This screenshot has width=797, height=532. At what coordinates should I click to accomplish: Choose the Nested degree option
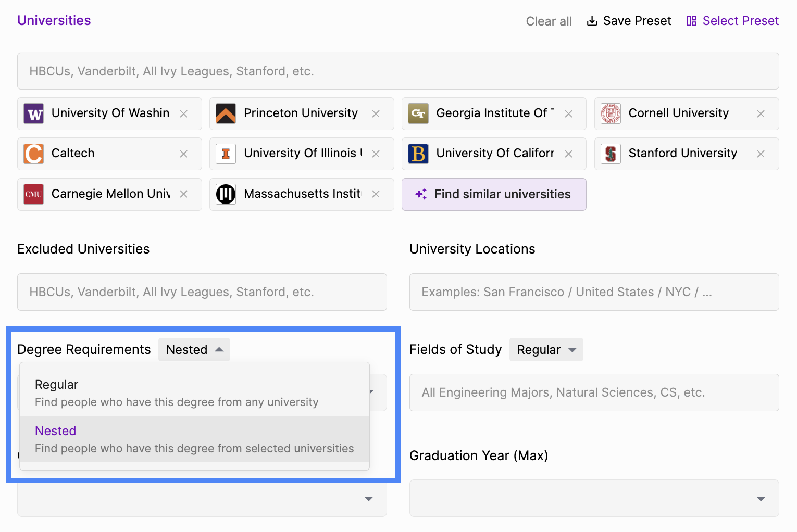click(194, 439)
